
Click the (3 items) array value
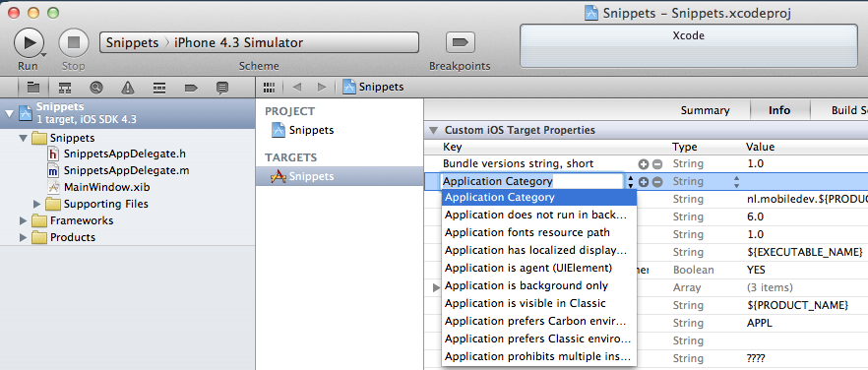point(770,288)
